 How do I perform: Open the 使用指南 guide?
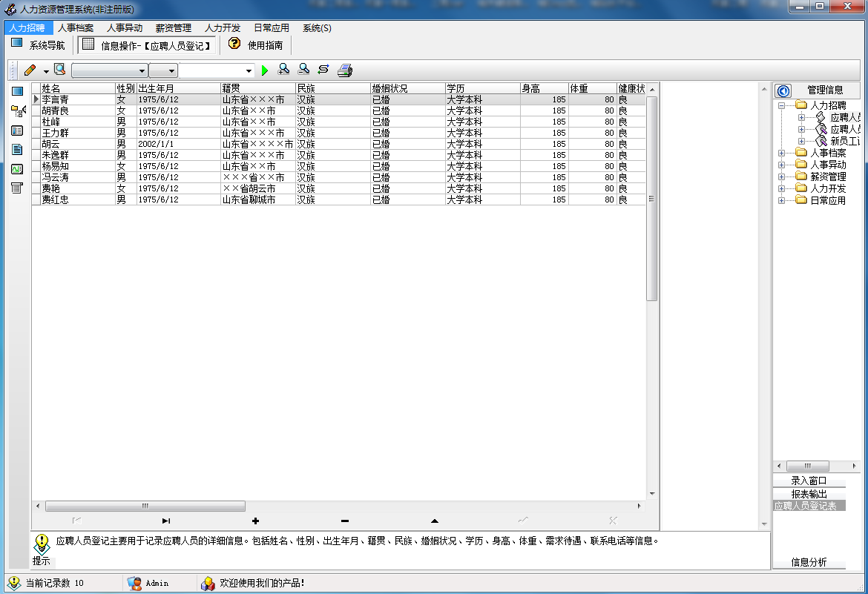[x=256, y=44]
